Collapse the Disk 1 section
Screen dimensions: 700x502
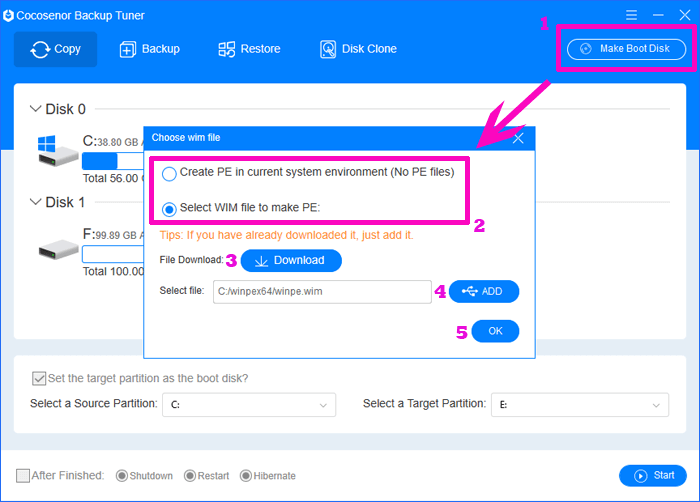[x=35, y=202]
